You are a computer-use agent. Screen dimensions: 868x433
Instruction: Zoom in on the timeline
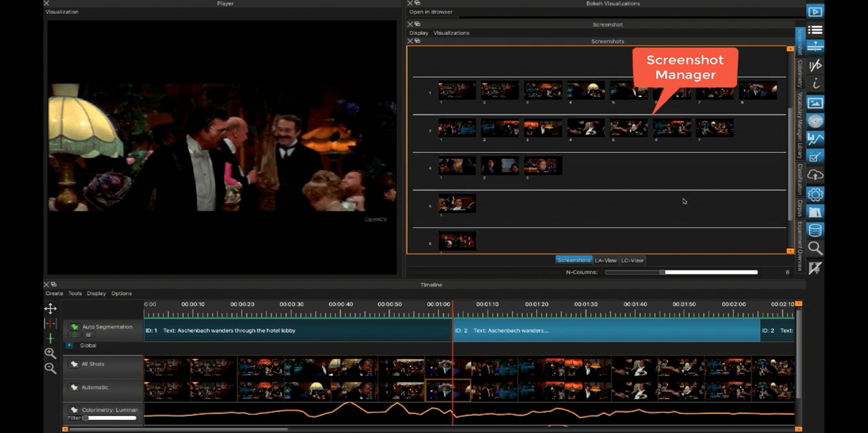click(x=50, y=353)
